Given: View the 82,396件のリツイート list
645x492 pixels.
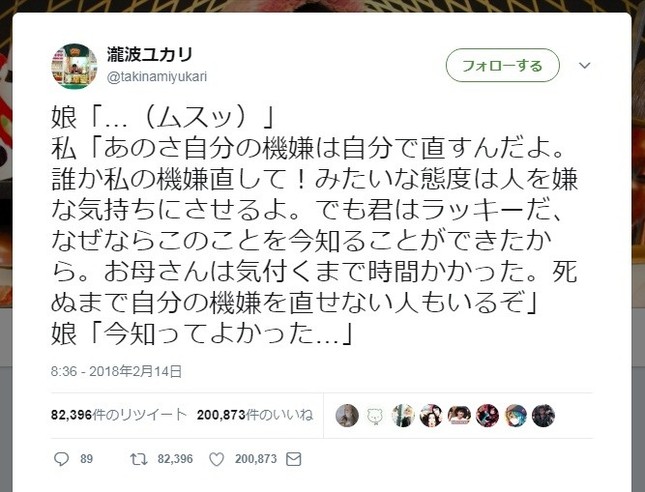Looking at the screenshot, I should (119, 415).
